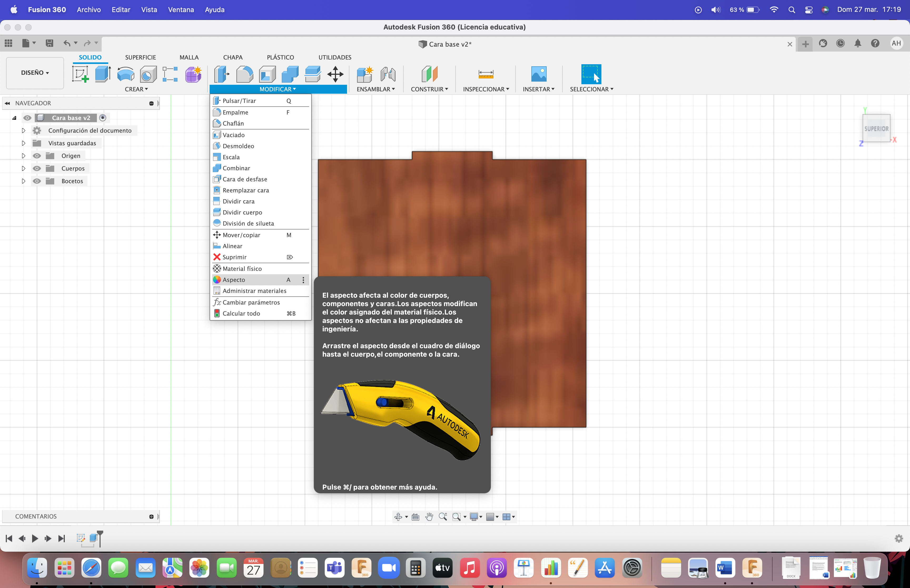The height and width of the screenshot is (588, 910).
Task: Click the Joint tool icon
Action: [x=388, y=74]
